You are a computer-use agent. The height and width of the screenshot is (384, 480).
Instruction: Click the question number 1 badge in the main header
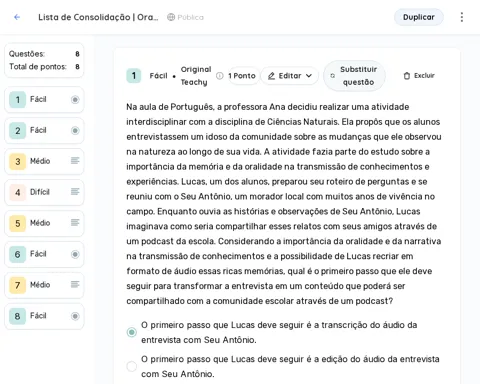134,76
